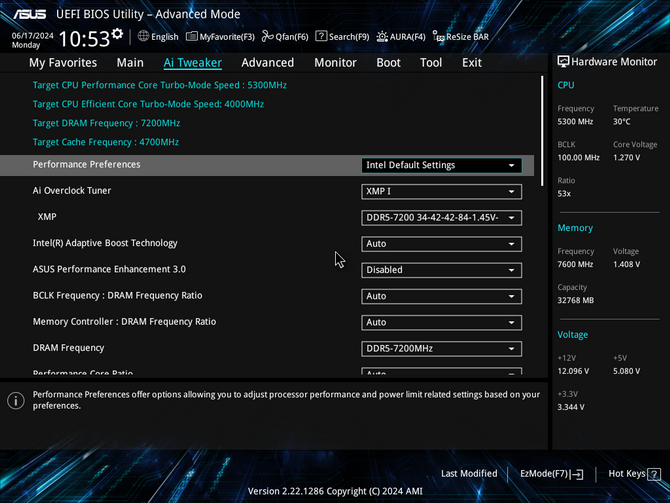This screenshot has height=503, width=670.
Task: Click the Memory heading in Hardware Monitor
Action: [x=575, y=228]
